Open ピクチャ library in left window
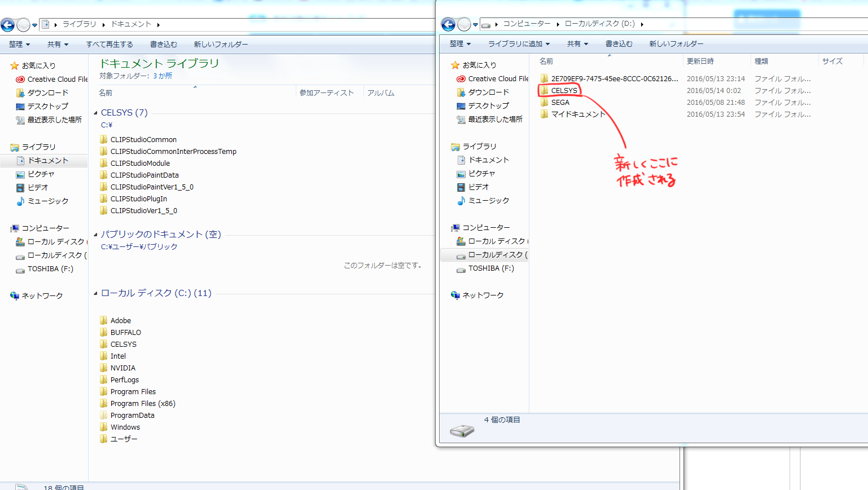868x490 pixels. (x=36, y=174)
